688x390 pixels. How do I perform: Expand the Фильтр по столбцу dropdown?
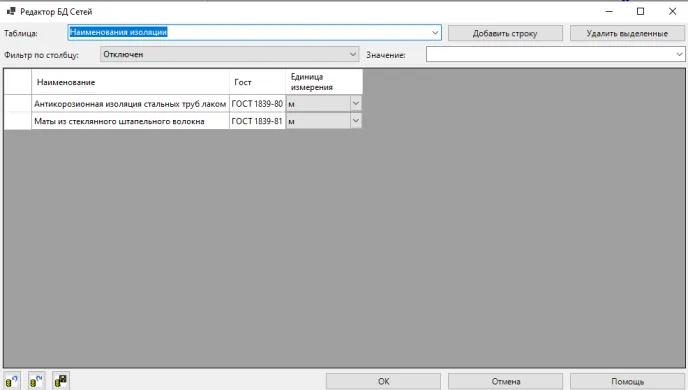[353, 54]
